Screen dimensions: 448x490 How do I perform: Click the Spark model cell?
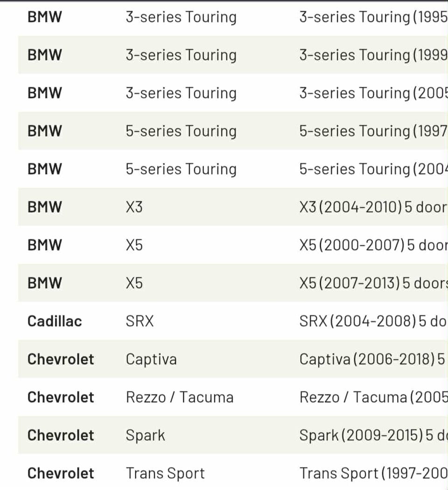tap(146, 435)
